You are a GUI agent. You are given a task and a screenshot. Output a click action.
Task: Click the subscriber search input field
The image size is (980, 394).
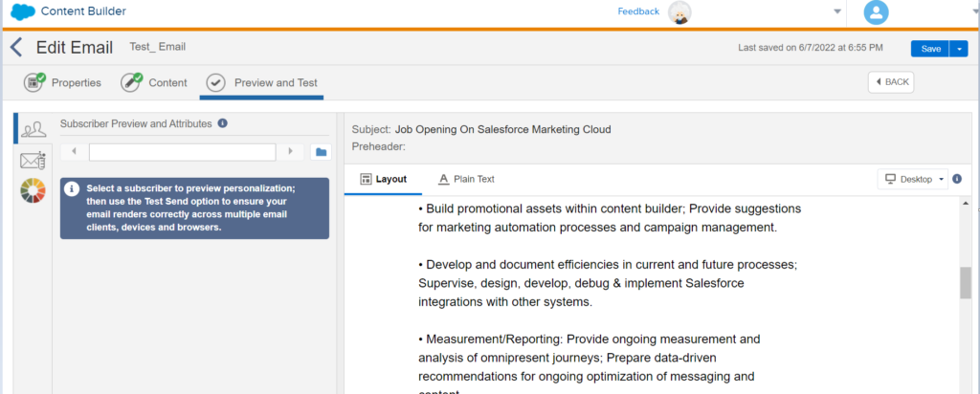(183, 152)
